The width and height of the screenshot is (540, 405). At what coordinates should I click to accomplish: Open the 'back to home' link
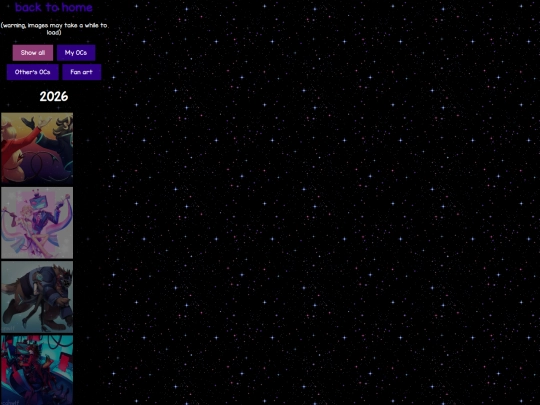pyautogui.click(x=54, y=7)
